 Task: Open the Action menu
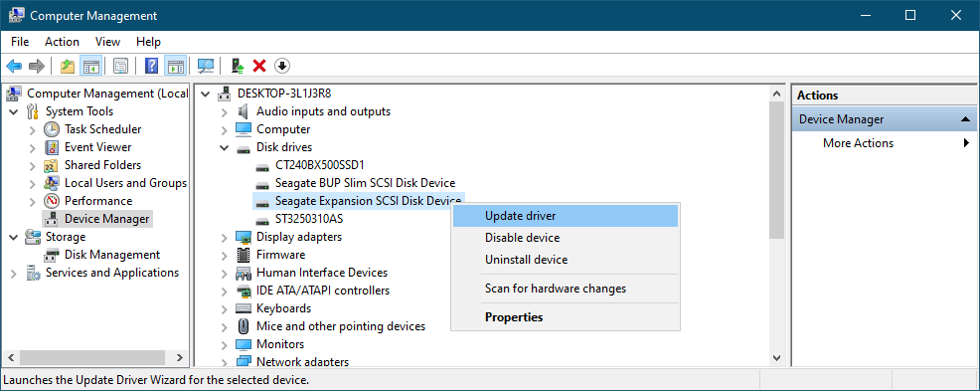coord(62,42)
